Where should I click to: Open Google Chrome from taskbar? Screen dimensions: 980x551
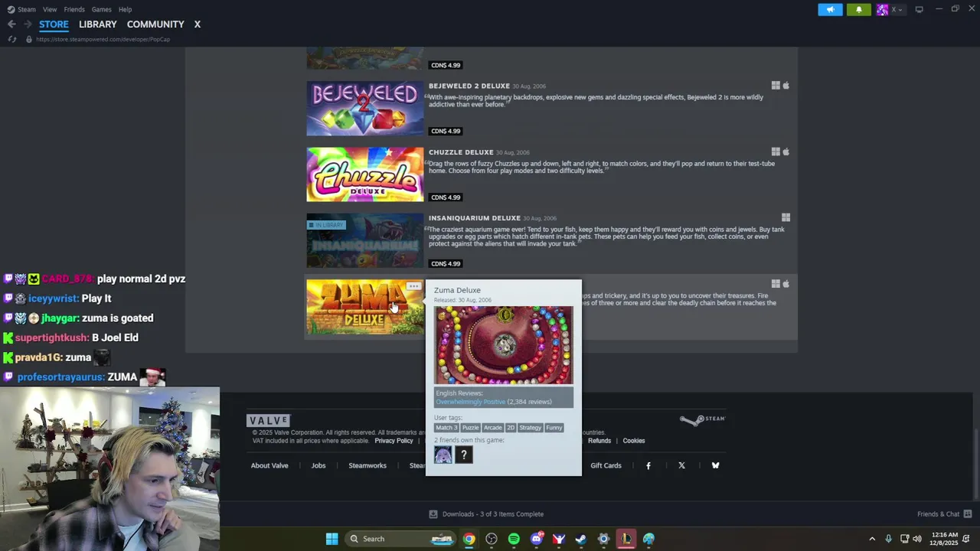(x=469, y=539)
